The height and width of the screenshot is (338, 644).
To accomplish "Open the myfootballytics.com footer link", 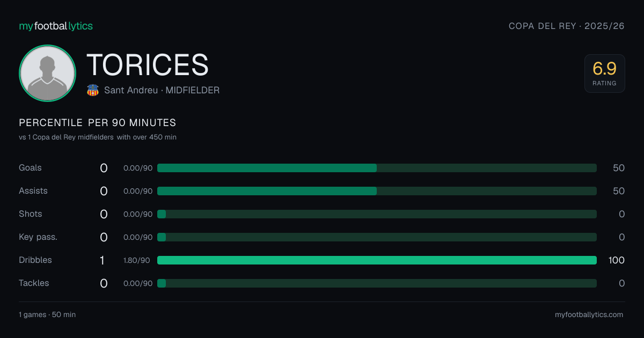I will pyautogui.click(x=589, y=315).
